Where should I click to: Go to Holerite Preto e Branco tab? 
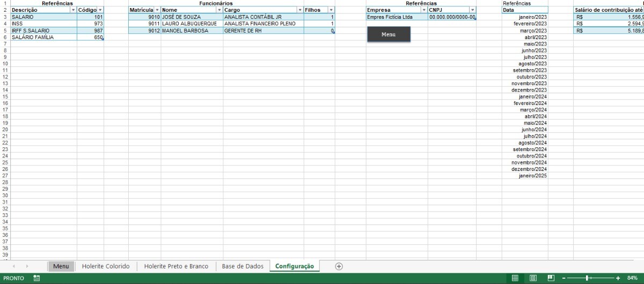tap(176, 266)
